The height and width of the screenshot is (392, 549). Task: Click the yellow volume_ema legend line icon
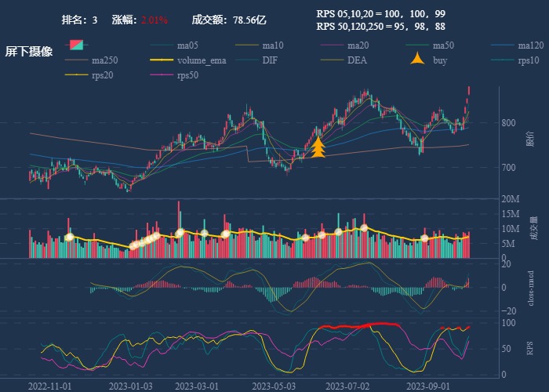pyautogui.click(x=162, y=60)
